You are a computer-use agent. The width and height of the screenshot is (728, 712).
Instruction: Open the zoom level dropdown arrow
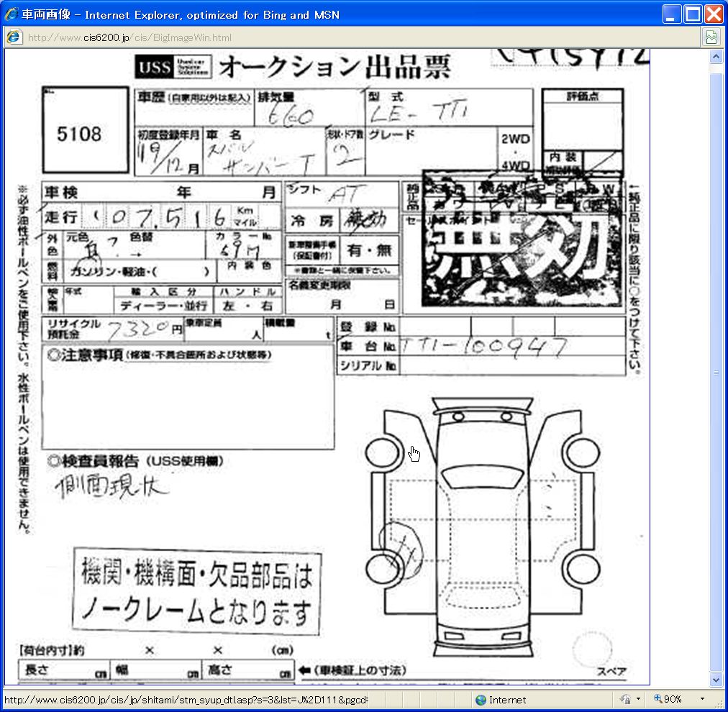[702, 700]
